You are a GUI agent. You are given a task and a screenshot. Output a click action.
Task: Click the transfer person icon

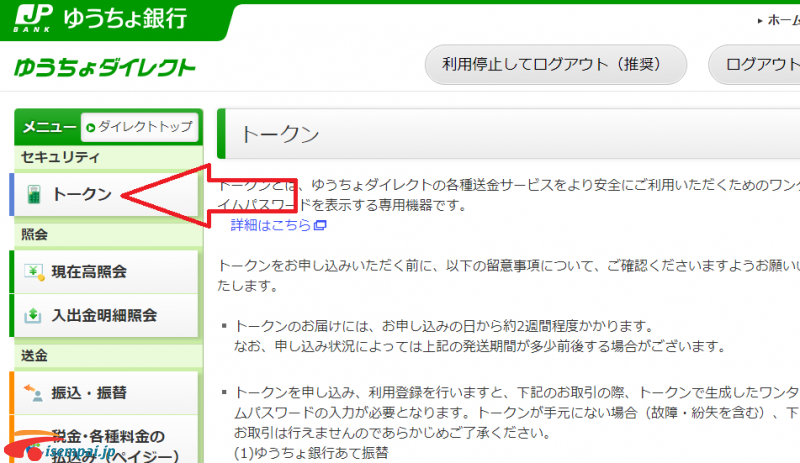(x=34, y=393)
